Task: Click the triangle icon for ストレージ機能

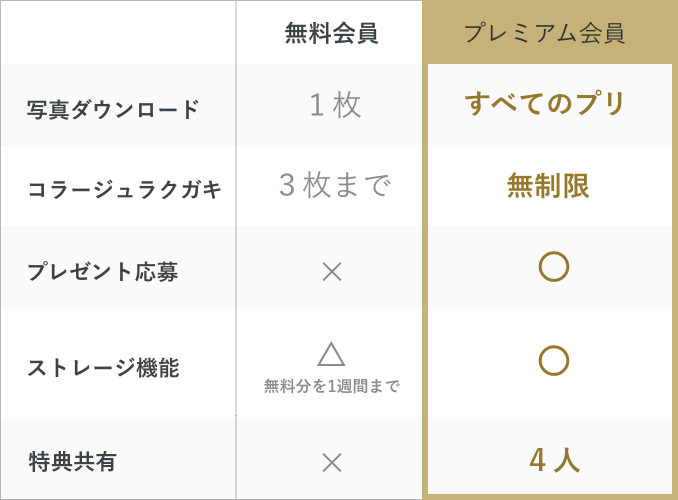Action: (x=331, y=354)
